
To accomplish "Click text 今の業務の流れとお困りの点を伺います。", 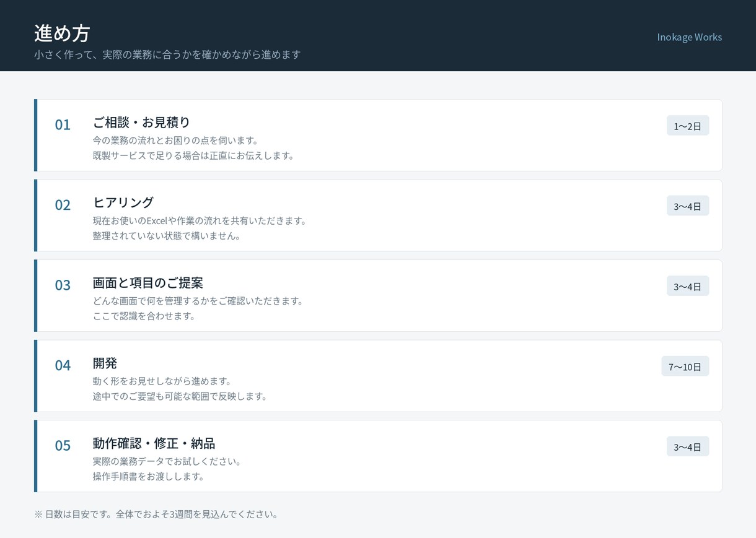I will (x=177, y=141).
